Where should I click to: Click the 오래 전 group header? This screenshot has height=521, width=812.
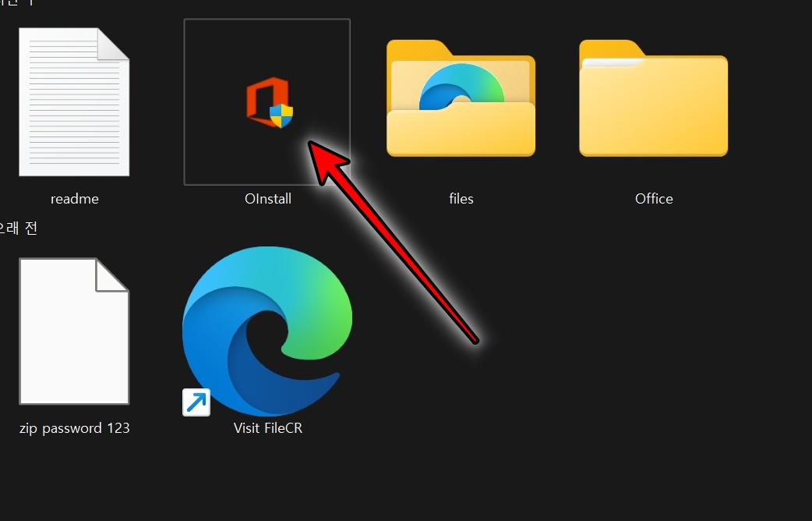[x=19, y=228]
